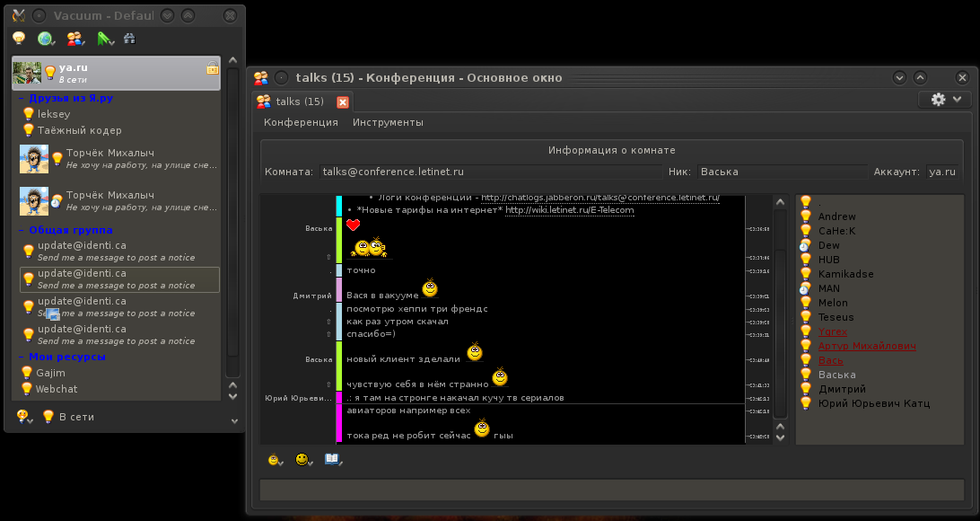Image resolution: width=980 pixels, height=521 pixels.
Task: Open the small animated emoticon set menu
Action: pos(276,460)
